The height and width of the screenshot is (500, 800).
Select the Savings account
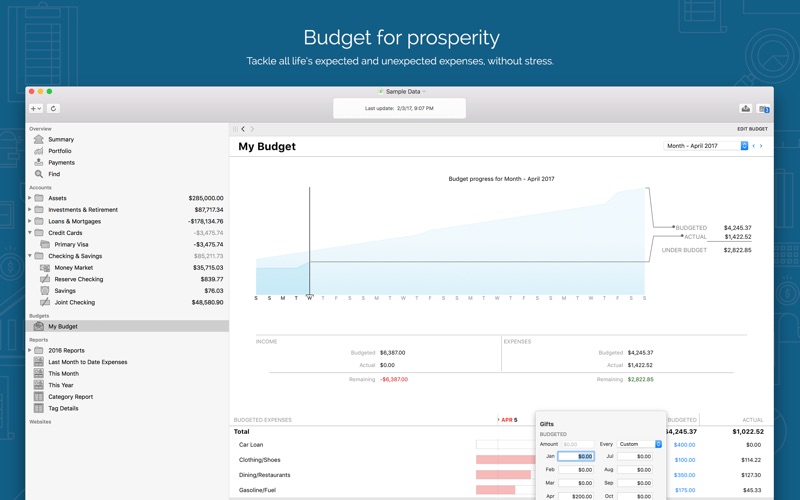coord(64,291)
